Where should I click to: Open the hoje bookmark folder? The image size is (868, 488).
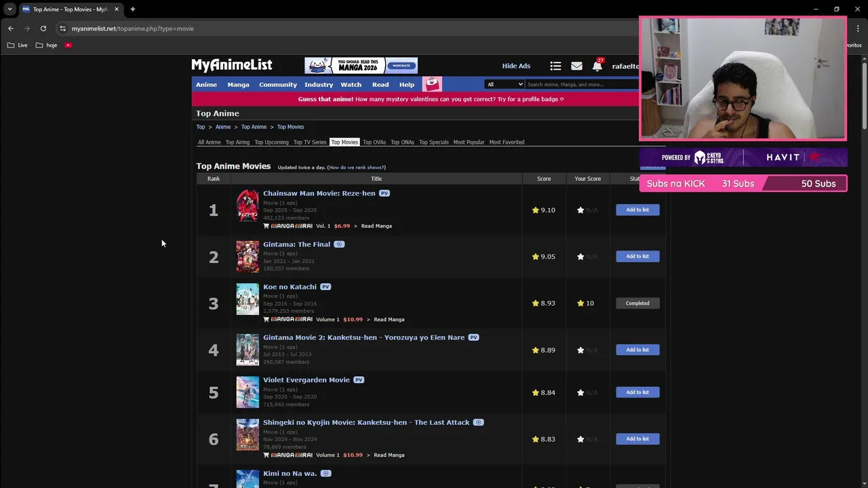tap(46, 45)
